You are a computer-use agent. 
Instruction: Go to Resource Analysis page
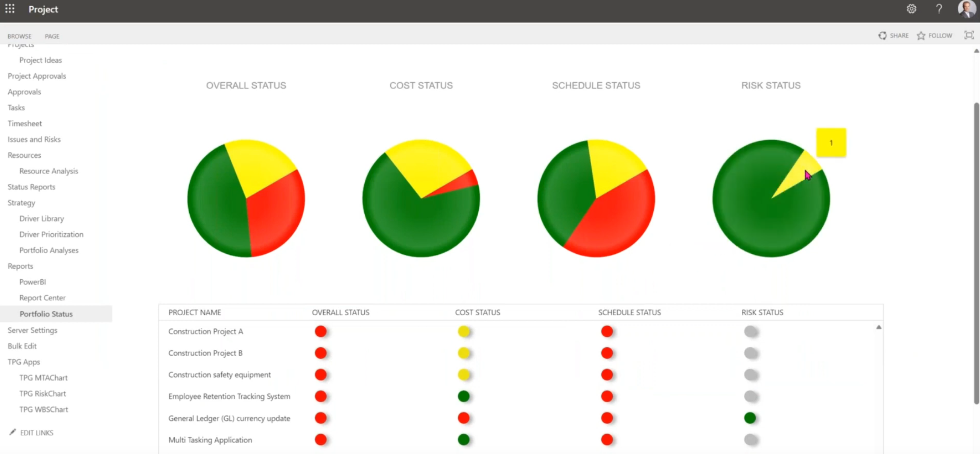49,171
